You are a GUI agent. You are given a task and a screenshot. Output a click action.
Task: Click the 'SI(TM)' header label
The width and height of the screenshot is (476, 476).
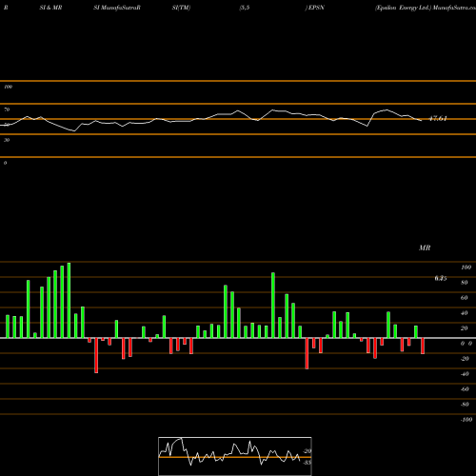[181, 8]
